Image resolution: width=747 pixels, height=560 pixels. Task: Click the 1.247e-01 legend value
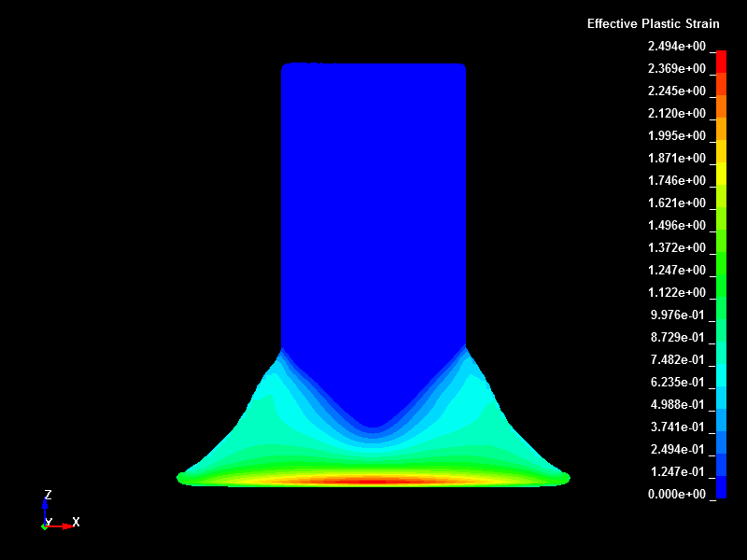678,471
